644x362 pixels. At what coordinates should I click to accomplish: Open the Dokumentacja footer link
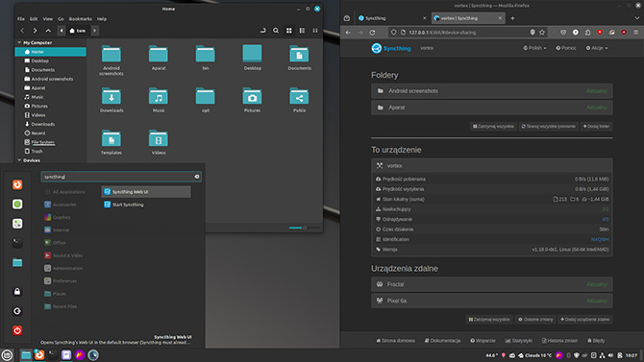(x=442, y=341)
